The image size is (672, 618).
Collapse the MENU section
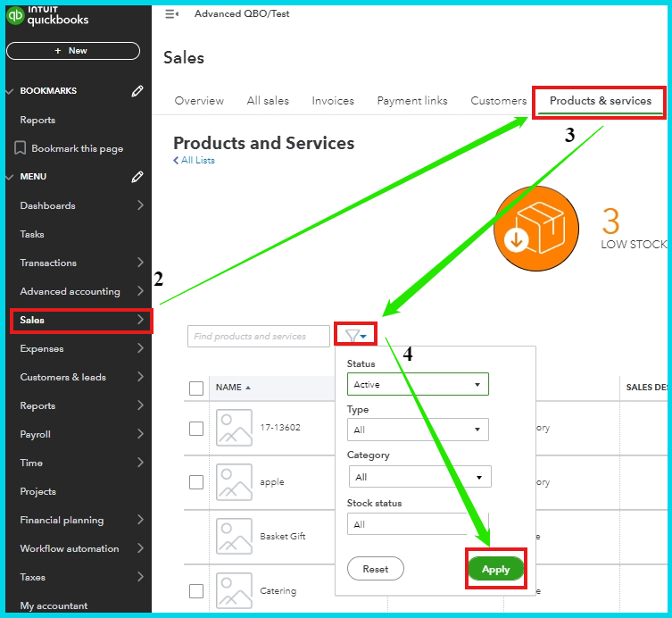(11, 177)
